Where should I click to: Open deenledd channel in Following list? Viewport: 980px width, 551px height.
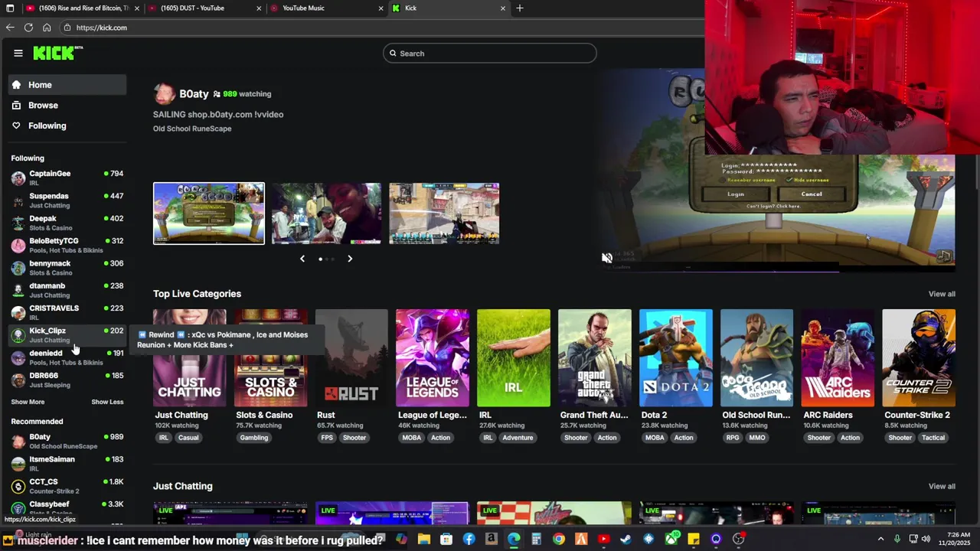[x=67, y=357]
